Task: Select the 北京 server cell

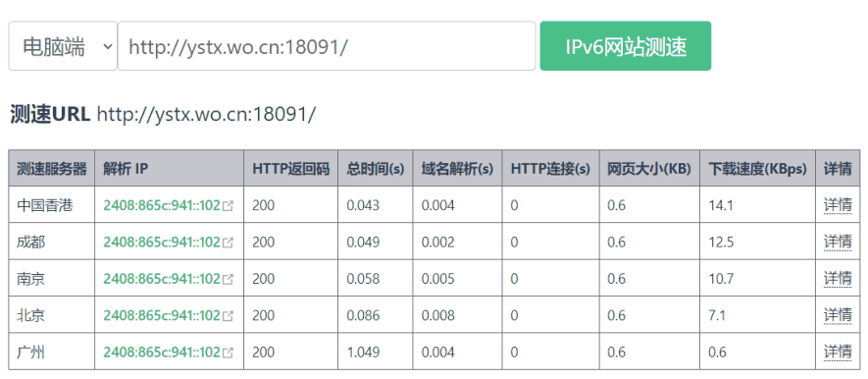Action: coord(51,315)
